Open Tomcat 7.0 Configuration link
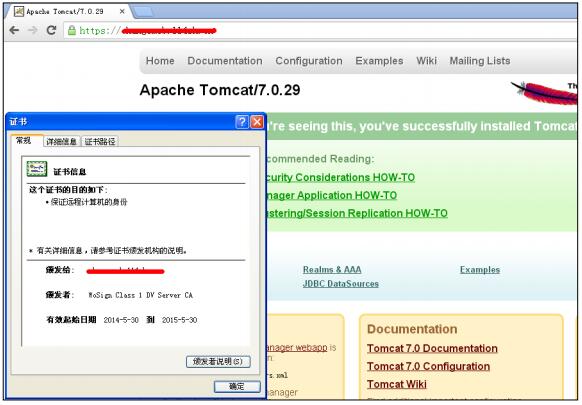Image resolution: width=582 pixels, height=405 pixels. (428, 366)
